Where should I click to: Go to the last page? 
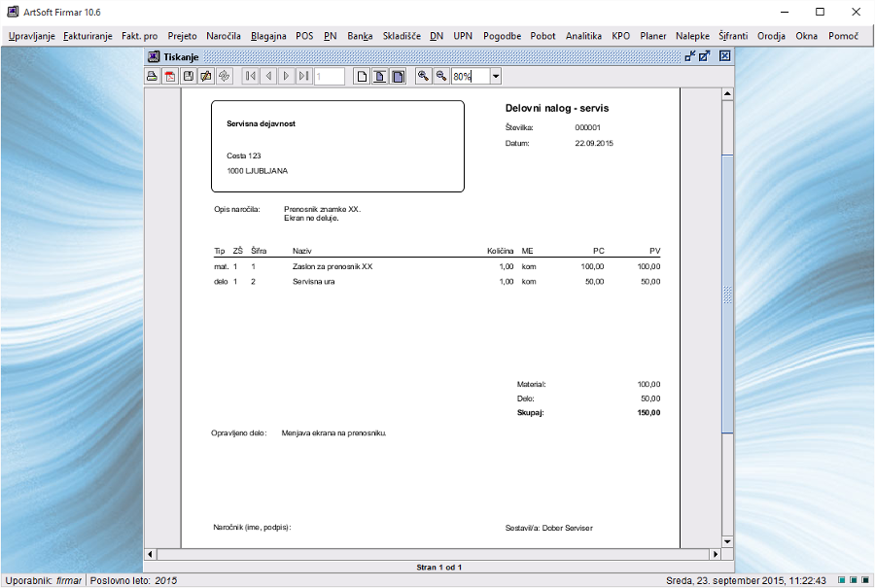304,76
